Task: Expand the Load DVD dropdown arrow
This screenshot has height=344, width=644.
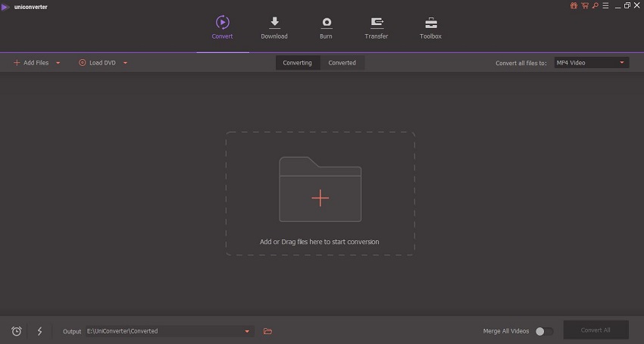Action: (125, 63)
